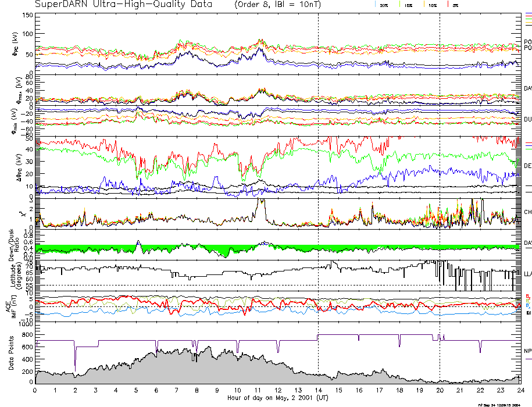Click the Data Points y-axis label
532x407 pixels.
[10, 356]
